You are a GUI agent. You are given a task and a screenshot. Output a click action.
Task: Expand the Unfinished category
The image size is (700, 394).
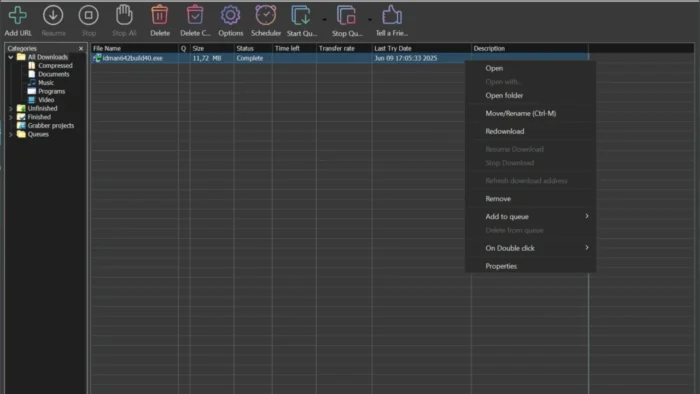11,108
